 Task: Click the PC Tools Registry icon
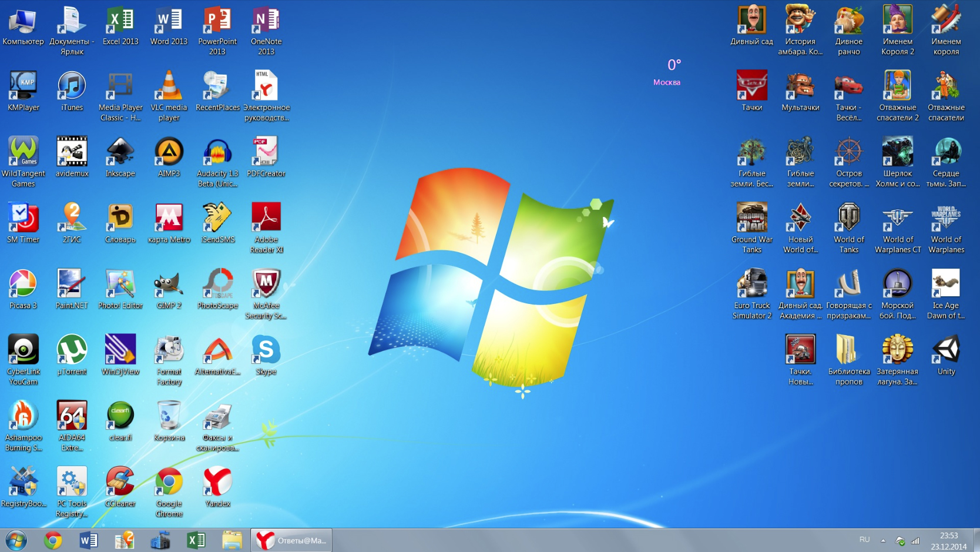coord(72,493)
